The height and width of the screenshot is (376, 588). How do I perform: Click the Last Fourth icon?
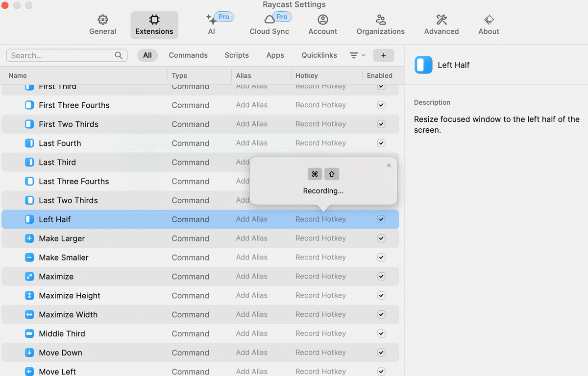pyautogui.click(x=29, y=143)
